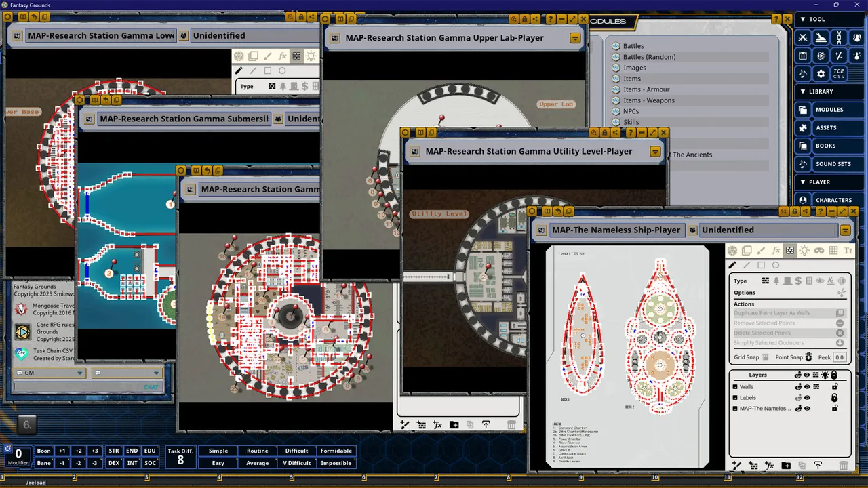
Task: Click the +2 modifier button
Action: pyautogui.click(x=78, y=451)
